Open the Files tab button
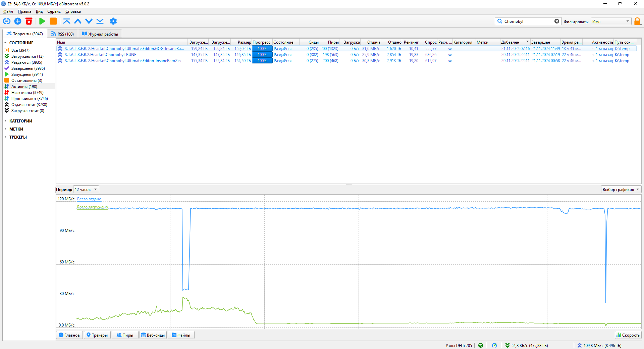 181,335
